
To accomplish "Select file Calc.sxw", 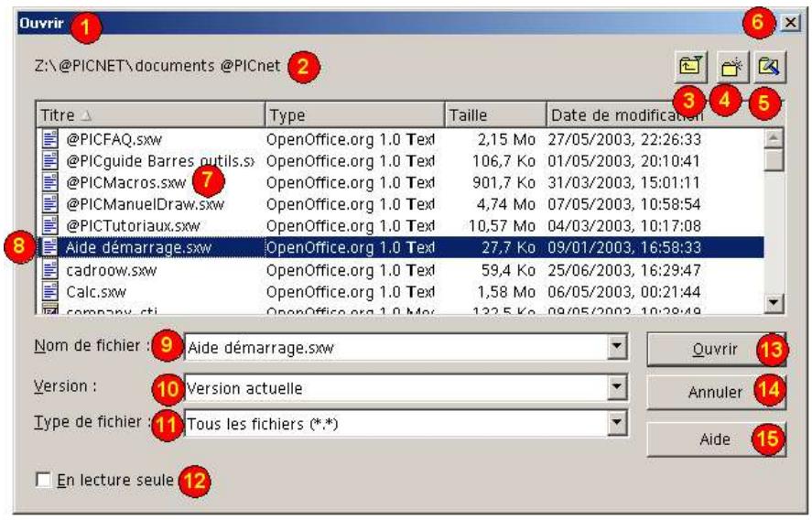I will point(96,292).
